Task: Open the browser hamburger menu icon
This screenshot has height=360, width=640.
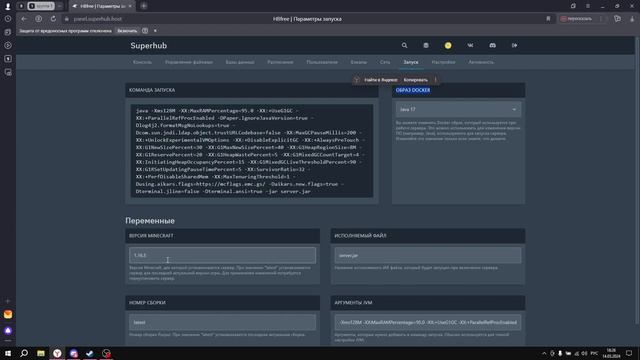Action: (x=588, y=6)
